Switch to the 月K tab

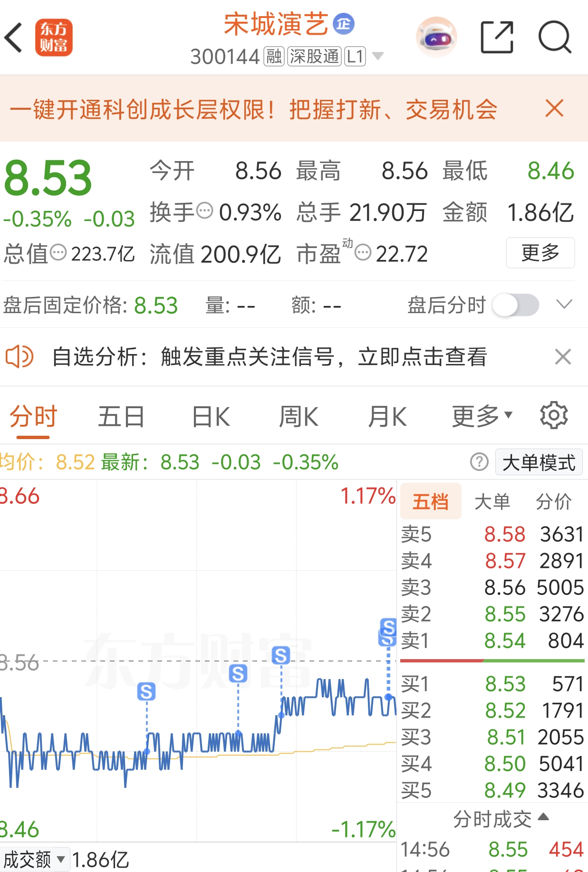click(387, 417)
